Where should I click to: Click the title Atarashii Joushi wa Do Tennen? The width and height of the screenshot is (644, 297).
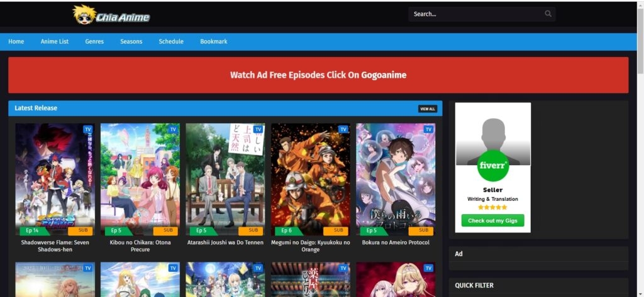pos(225,242)
